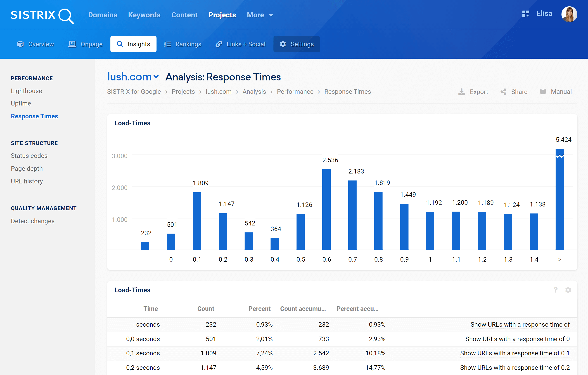The height and width of the screenshot is (375, 588).
Task: Click the Analysis breadcrumb
Action: (254, 92)
